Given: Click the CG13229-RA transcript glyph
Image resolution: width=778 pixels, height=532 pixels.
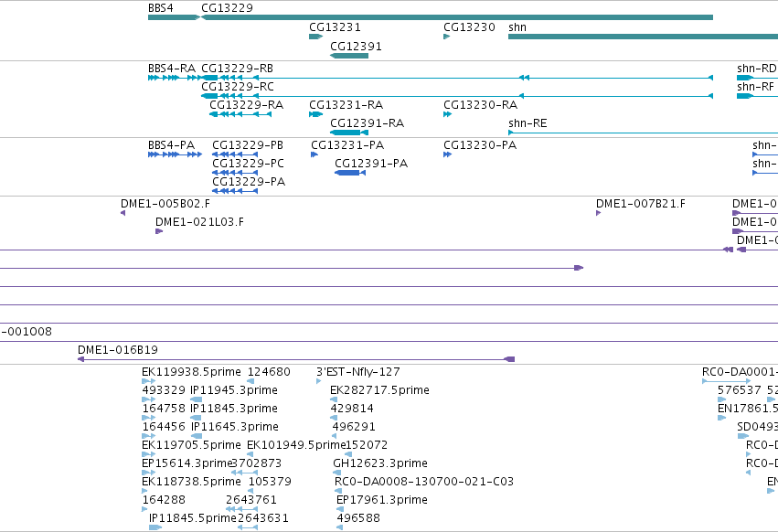Looking at the screenshot, I should (240, 114).
